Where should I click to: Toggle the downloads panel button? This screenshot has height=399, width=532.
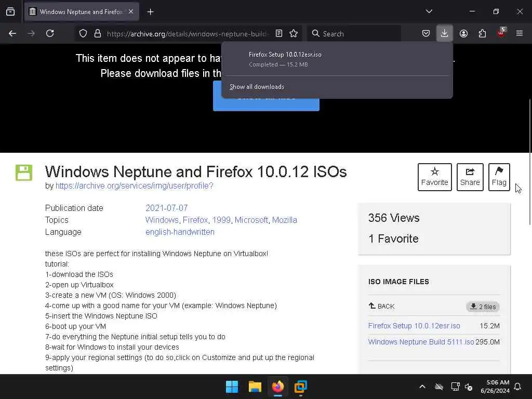coord(445,33)
